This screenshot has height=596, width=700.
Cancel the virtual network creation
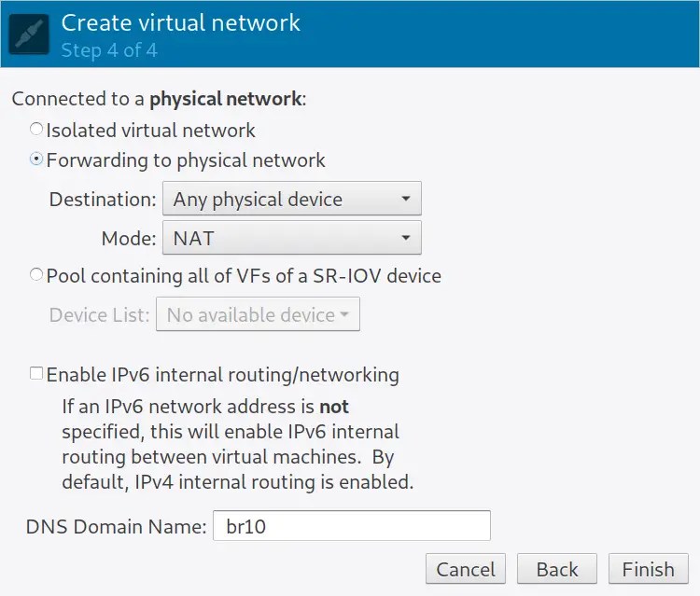pos(466,569)
